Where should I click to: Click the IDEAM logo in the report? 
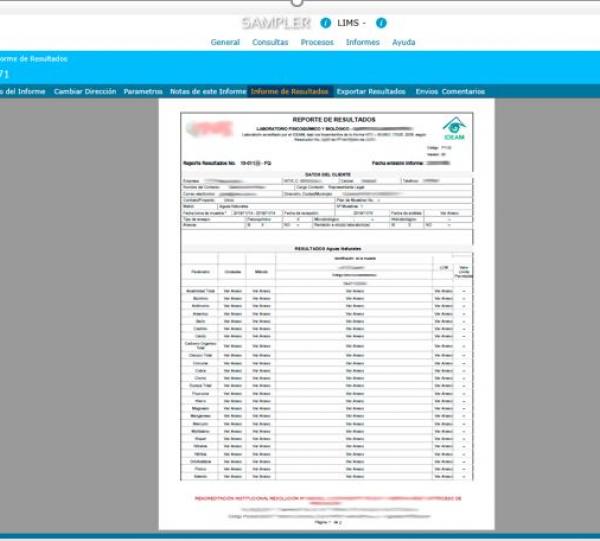tap(454, 127)
